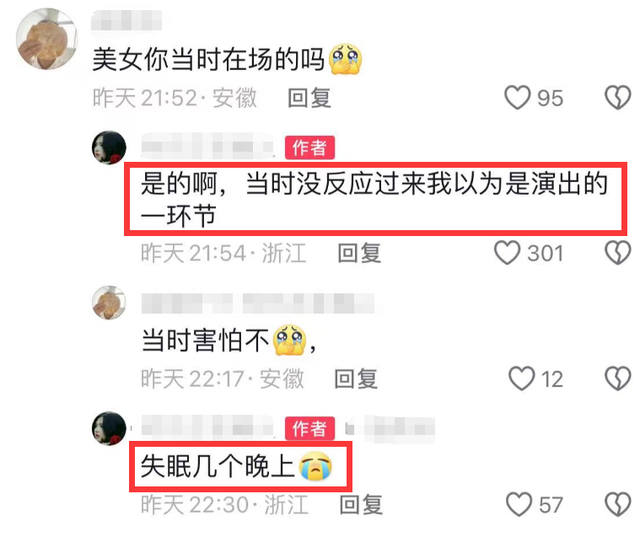The image size is (640, 537).
Task: Tap broken heart on 22:17 comment
Action: pyautogui.click(x=618, y=378)
